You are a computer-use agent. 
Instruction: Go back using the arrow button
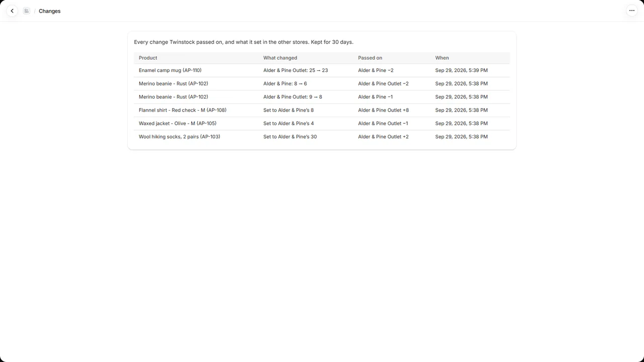pos(12,11)
